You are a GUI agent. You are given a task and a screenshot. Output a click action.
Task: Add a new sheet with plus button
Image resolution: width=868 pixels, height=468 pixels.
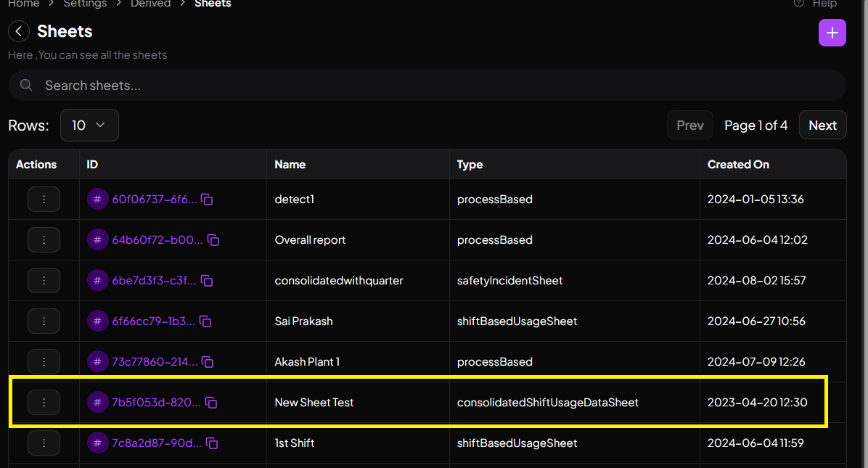pyautogui.click(x=832, y=33)
